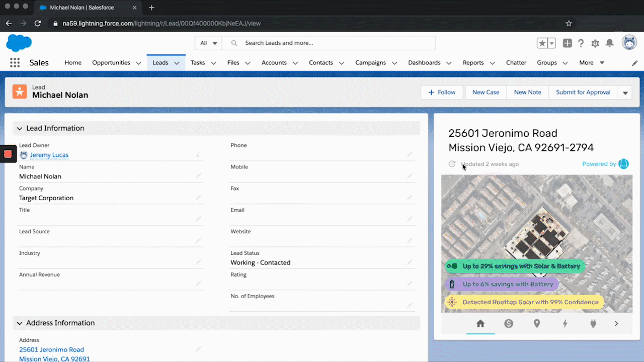The image size is (644, 362).
Task: Click the New Case button
Action: (486, 93)
